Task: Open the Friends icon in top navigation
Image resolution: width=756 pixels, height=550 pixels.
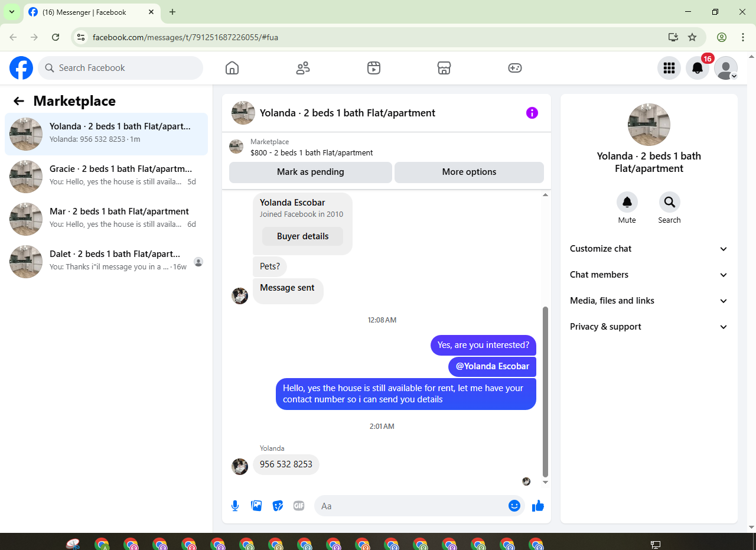Action: [303, 68]
